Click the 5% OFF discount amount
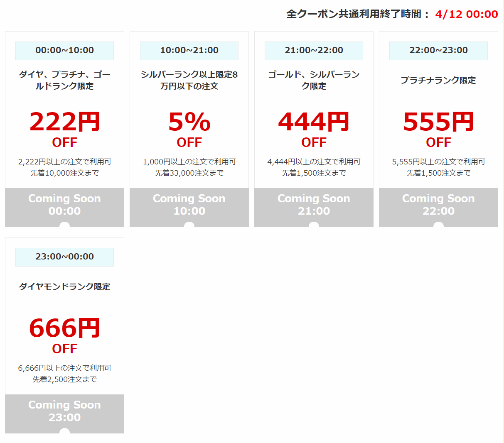 pyautogui.click(x=189, y=130)
